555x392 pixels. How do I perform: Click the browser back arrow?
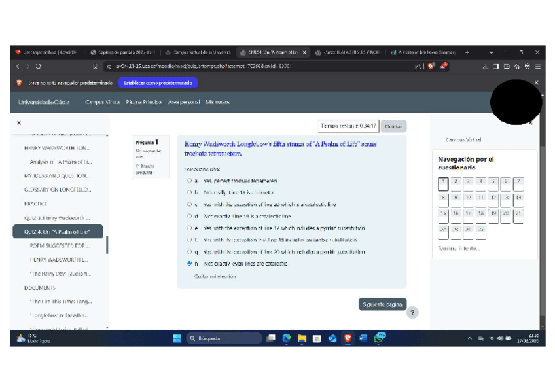point(18,66)
